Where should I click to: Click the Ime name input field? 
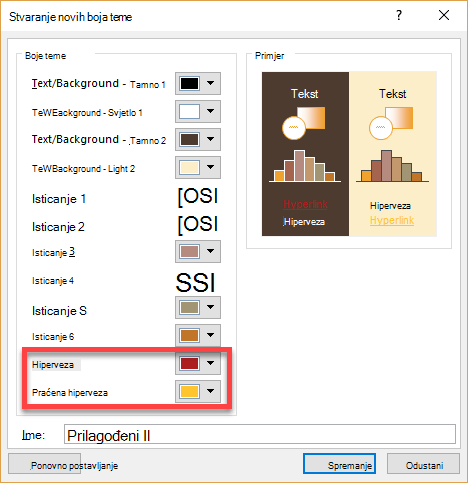(x=260, y=434)
